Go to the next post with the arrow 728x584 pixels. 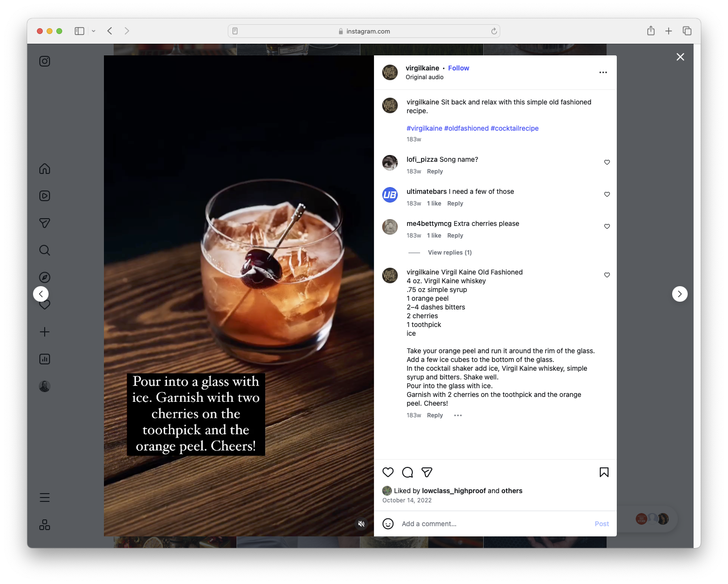click(x=679, y=294)
